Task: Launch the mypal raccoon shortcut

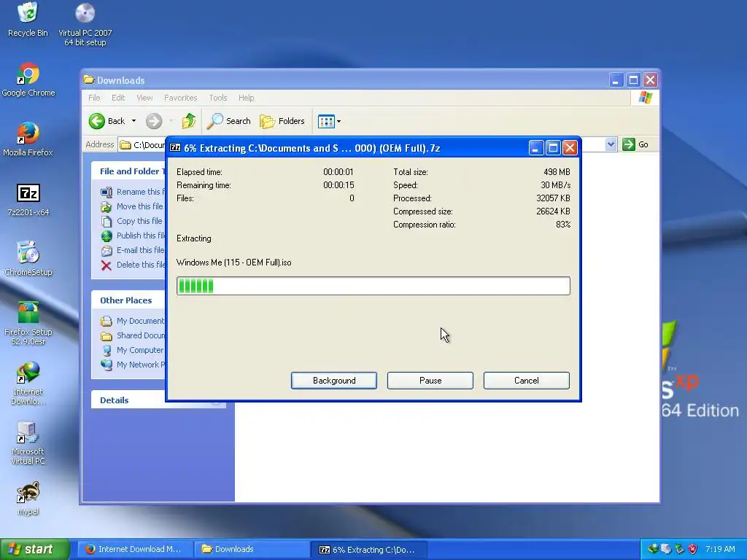Action: pos(28,498)
